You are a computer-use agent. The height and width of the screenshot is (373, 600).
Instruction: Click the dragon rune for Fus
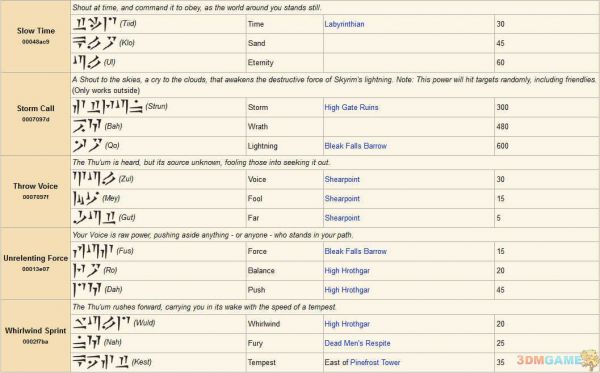(x=93, y=251)
